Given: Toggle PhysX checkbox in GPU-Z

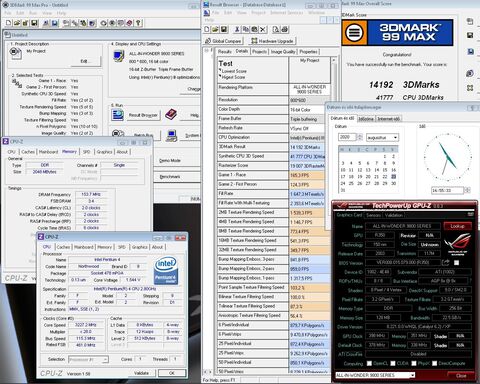Looking at the screenshot, I should (x=414, y=363).
